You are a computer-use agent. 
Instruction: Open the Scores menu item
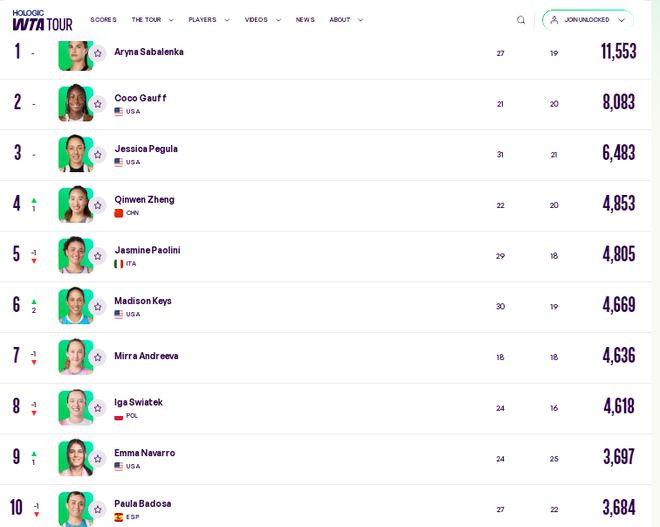(x=103, y=20)
